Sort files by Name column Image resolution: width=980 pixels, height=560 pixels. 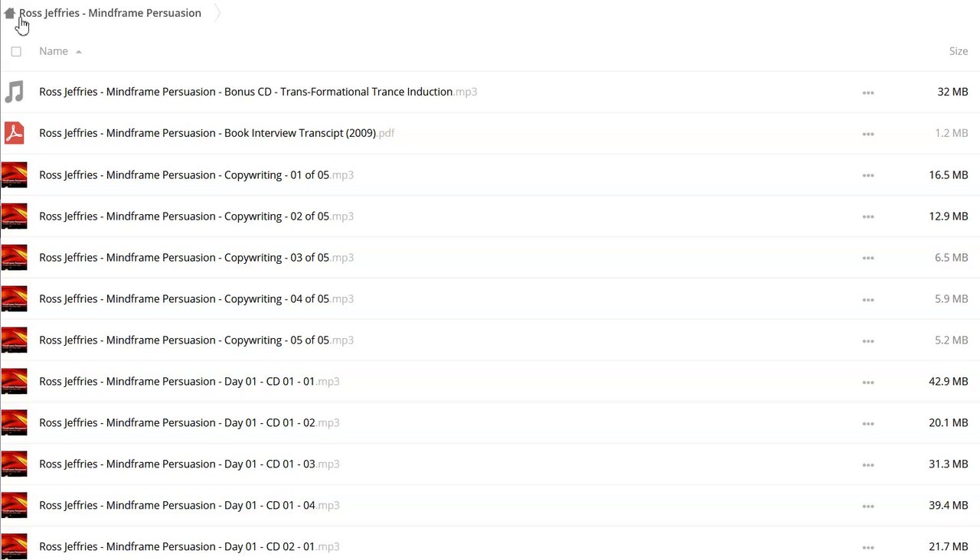[x=54, y=51]
